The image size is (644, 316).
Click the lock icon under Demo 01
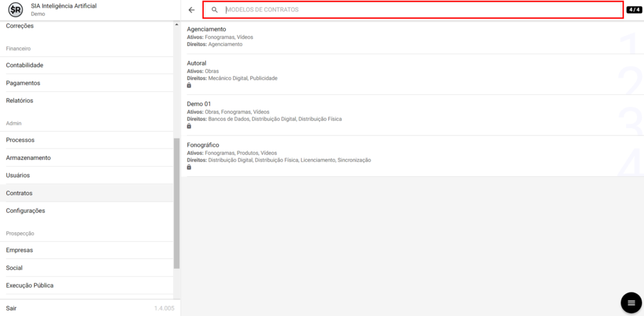coord(189,126)
